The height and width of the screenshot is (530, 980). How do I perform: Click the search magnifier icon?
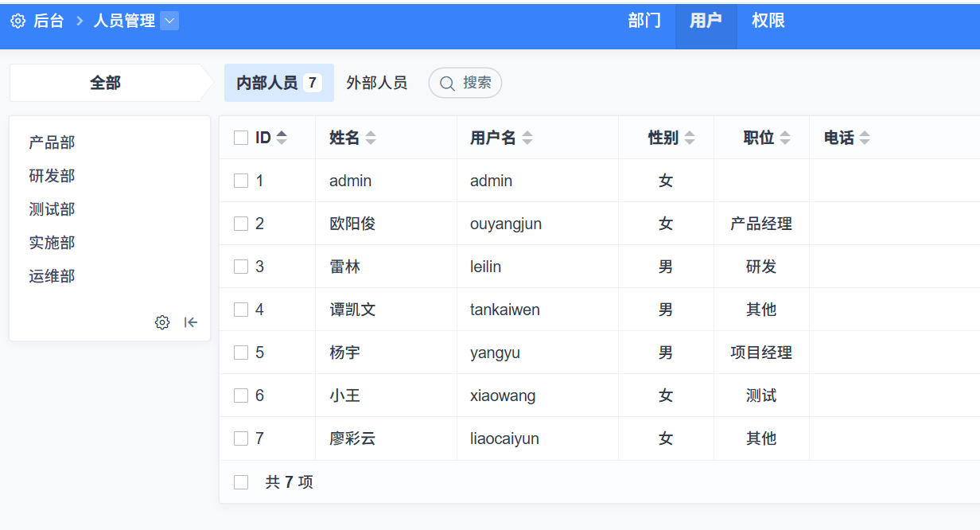point(448,82)
